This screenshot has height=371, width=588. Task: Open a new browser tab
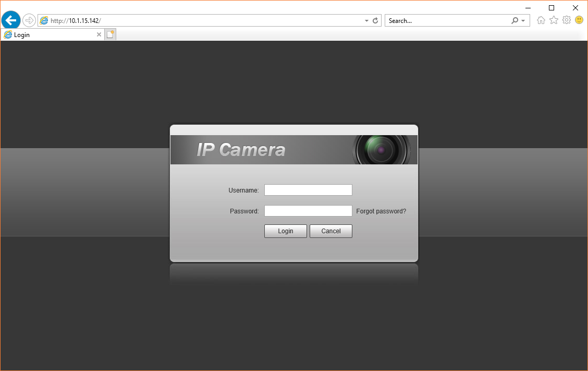111,33
